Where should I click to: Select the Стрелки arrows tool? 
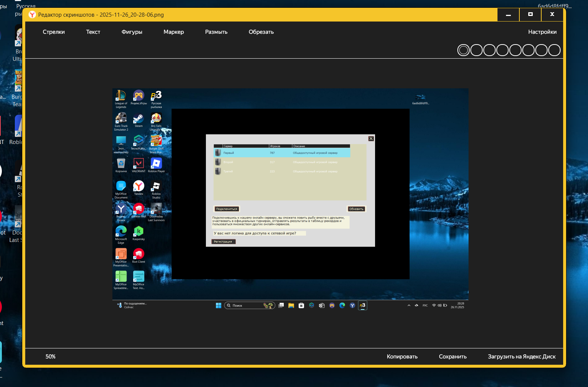click(x=53, y=32)
